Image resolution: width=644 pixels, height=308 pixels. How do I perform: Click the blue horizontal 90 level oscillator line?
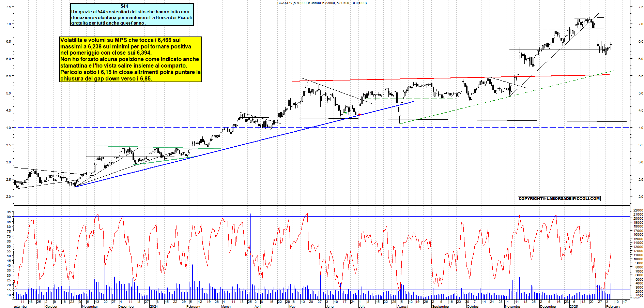322,216
